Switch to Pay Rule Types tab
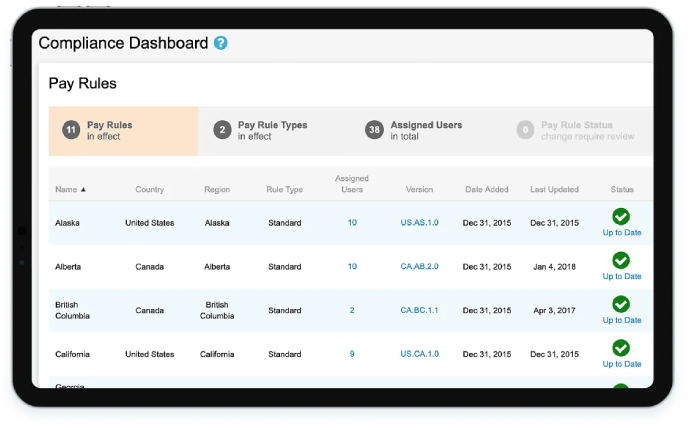The width and height of the screenshot is (698, 430). [272, 131]
